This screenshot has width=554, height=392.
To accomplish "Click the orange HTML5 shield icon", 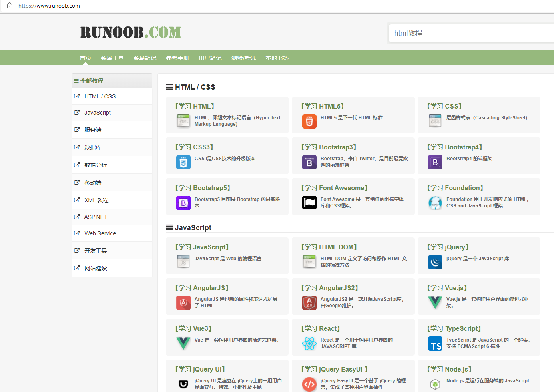I will [309, 121].
